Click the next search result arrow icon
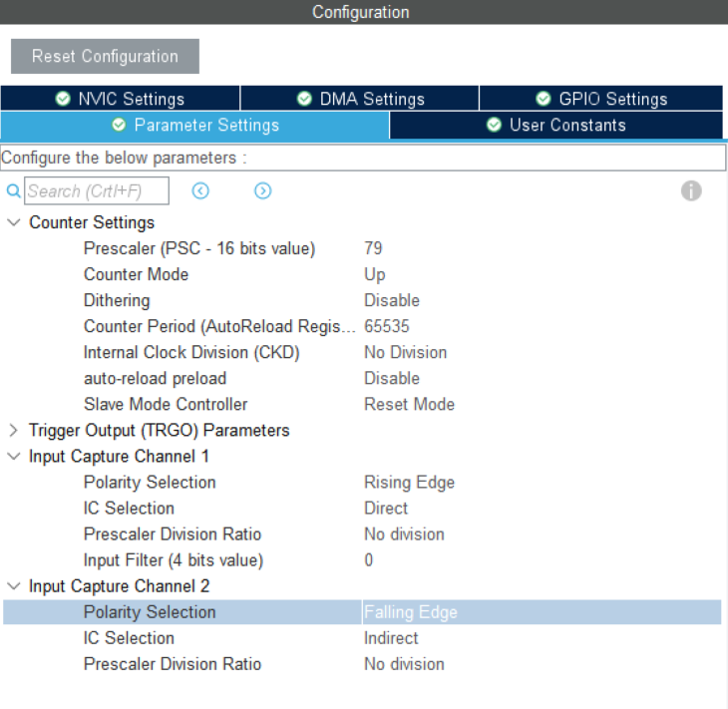This screenshot has width=728, height=709. pyautogui.click(x=262, y=190)
